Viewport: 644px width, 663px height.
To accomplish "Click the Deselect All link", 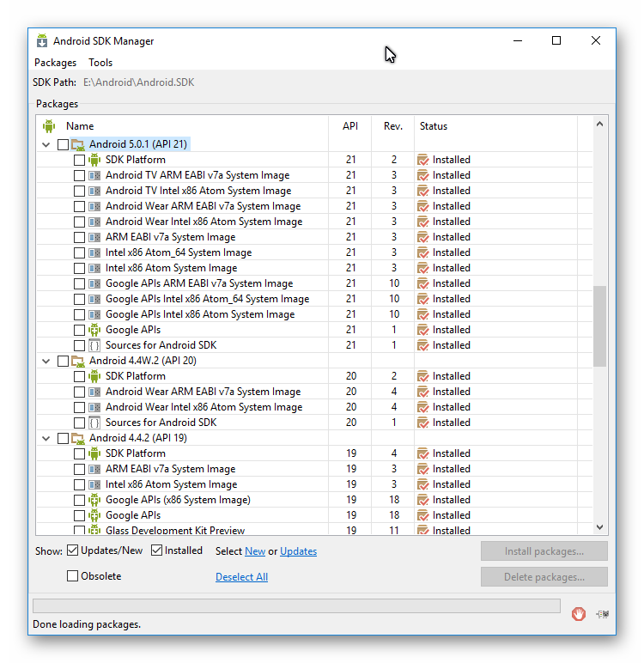I will point(241,577).
